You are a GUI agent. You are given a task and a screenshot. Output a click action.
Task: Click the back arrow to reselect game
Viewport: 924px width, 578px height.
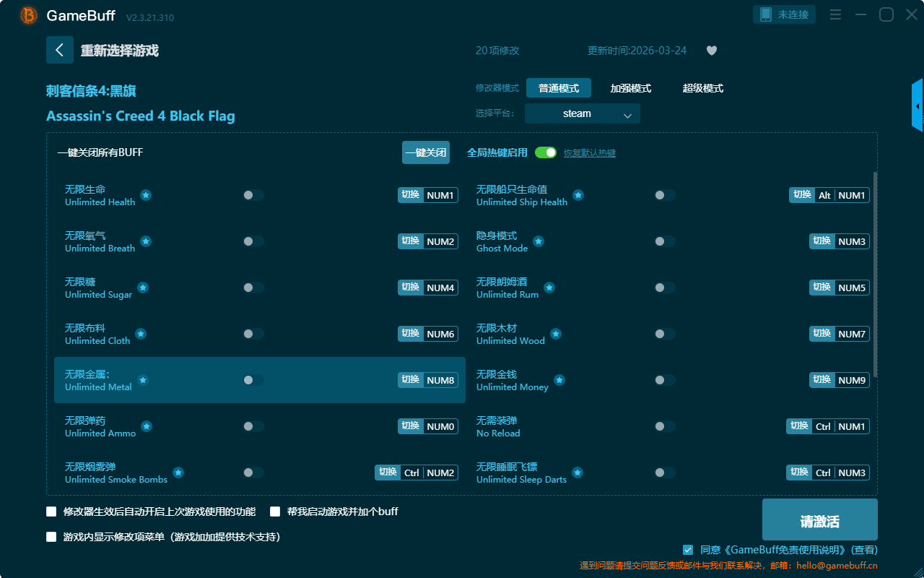60,50
